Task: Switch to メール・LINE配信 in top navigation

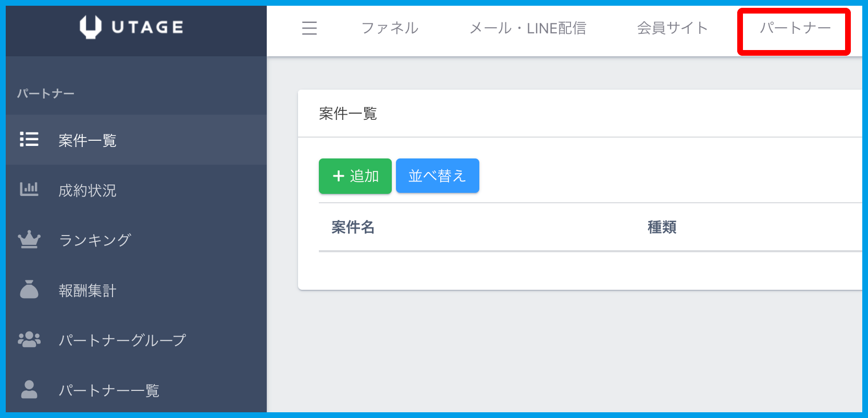Action: (x=528, y=28)
